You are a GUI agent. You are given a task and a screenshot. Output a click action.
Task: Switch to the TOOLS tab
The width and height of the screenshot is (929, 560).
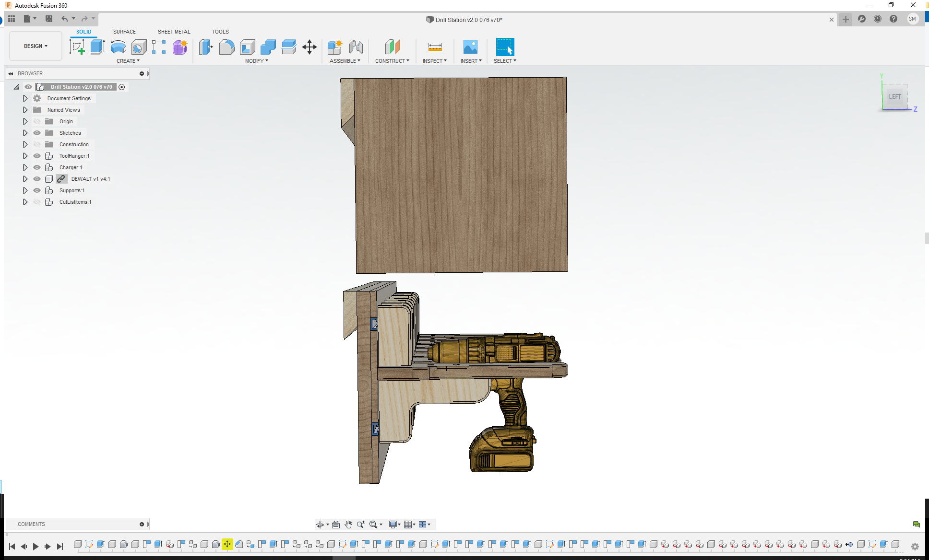[x=220, y=32]
